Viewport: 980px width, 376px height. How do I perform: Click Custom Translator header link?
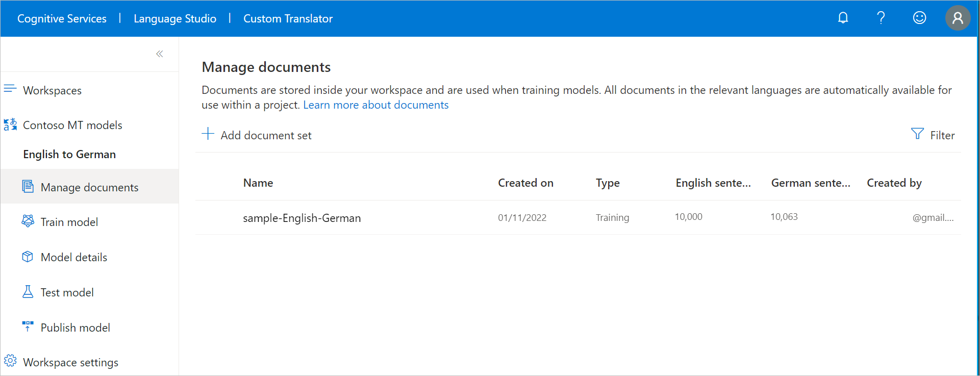288,18
